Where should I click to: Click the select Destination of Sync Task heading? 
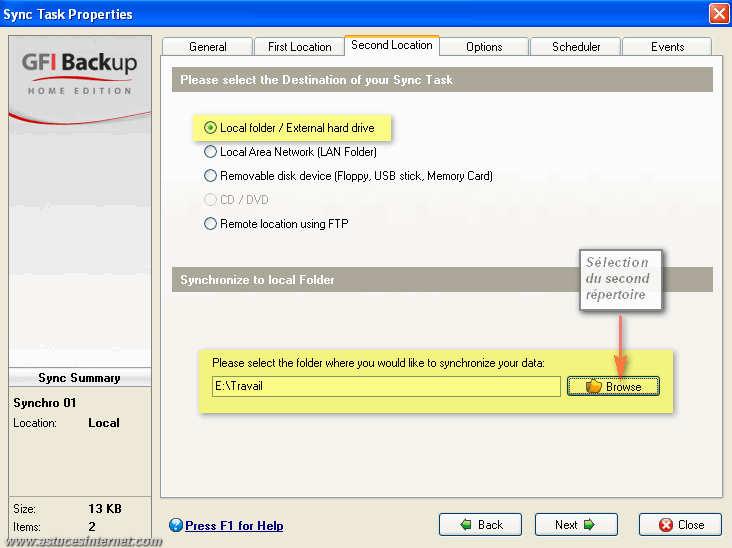tap(317, 80)
